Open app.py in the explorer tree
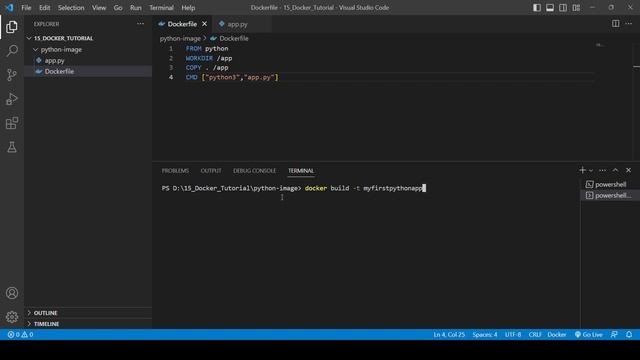Viewport: 640px width, 360px height. [55, 60]
